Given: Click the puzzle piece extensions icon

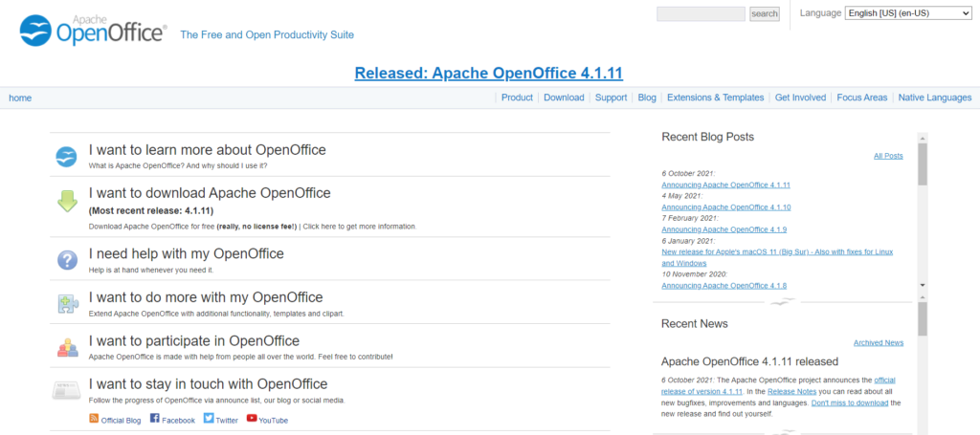Looking at the screenshot, I should 67,303.
